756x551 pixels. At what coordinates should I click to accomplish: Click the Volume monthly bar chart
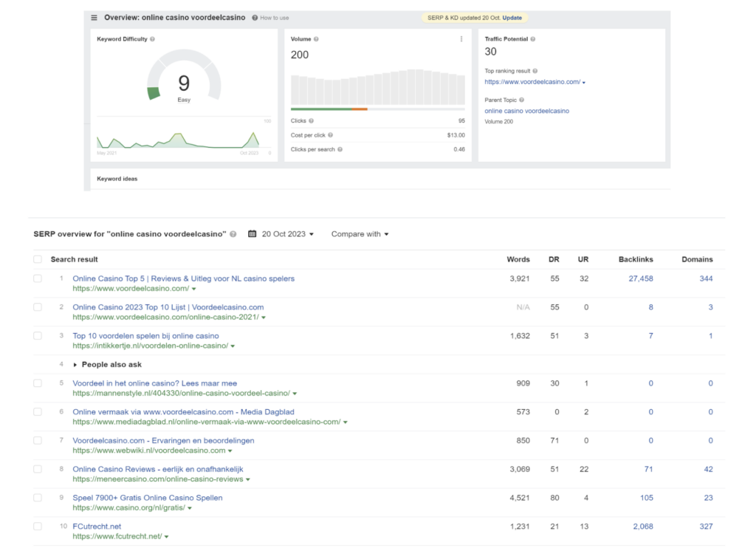point(377,87)
